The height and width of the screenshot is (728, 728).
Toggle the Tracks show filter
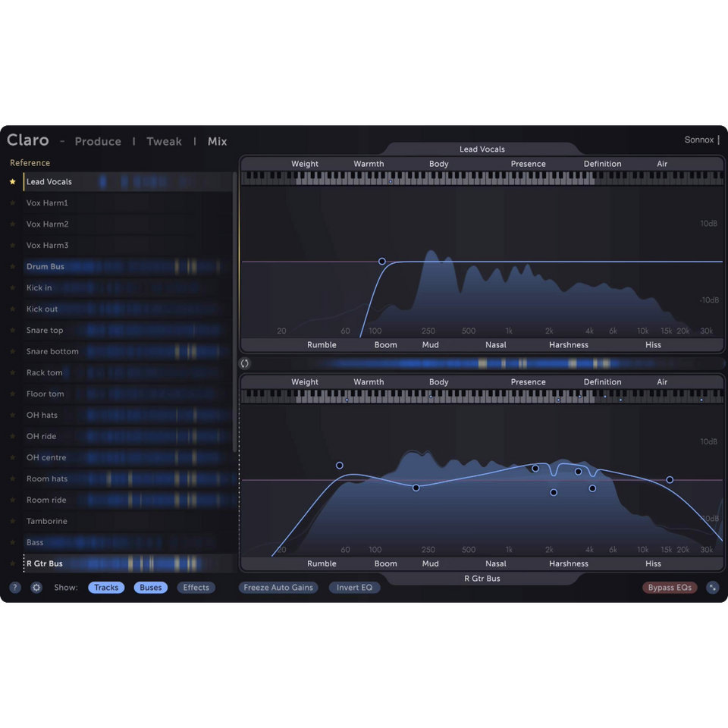[106, 588]
